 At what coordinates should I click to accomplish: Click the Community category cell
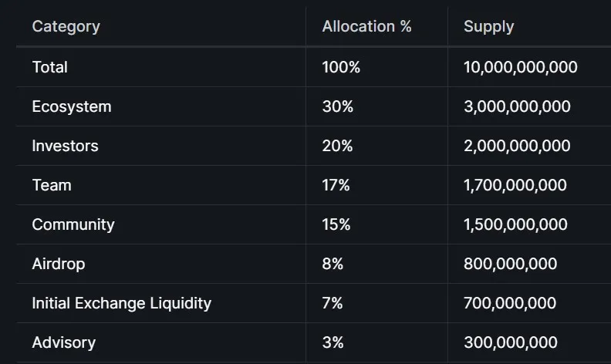[x=73, y=224]
